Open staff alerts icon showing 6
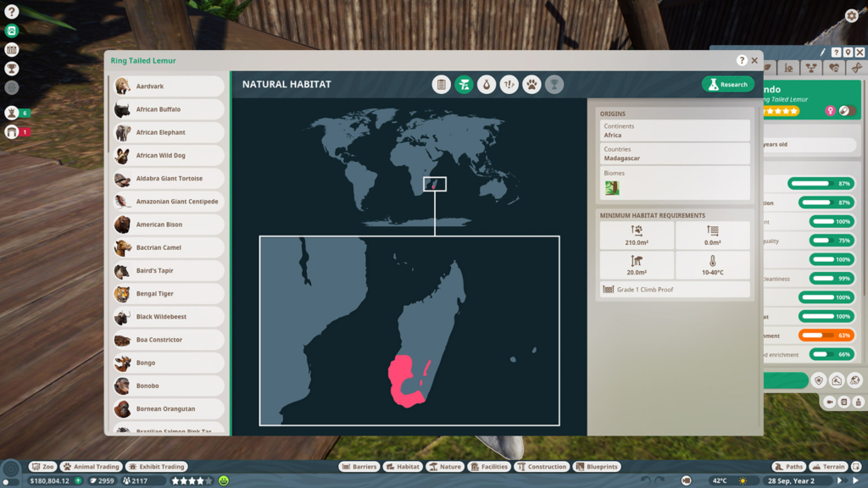This screenshot has height=488, width=868. (17, 113)
